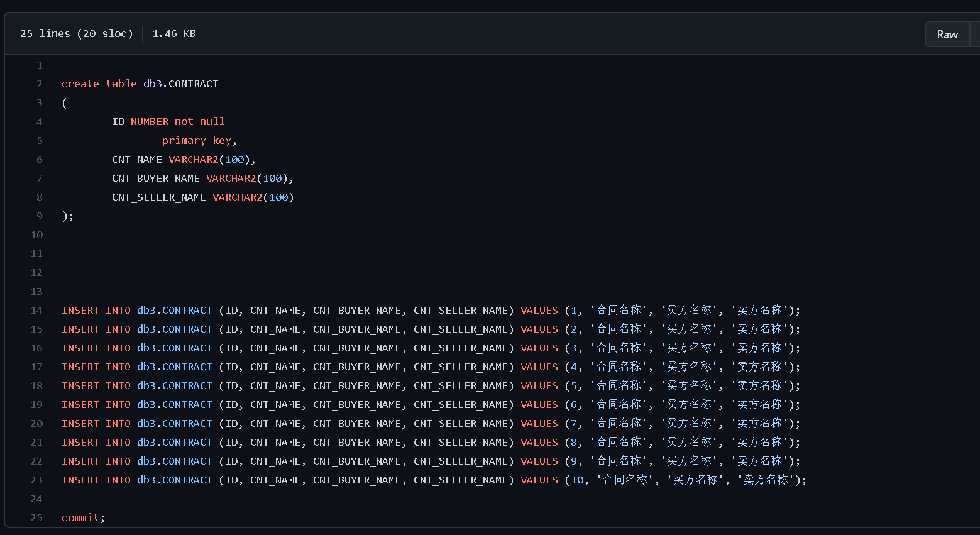Image resolution: width=980 pixels, height=535 pixels.
Task: Select line number 4
Action: [40, 122]
